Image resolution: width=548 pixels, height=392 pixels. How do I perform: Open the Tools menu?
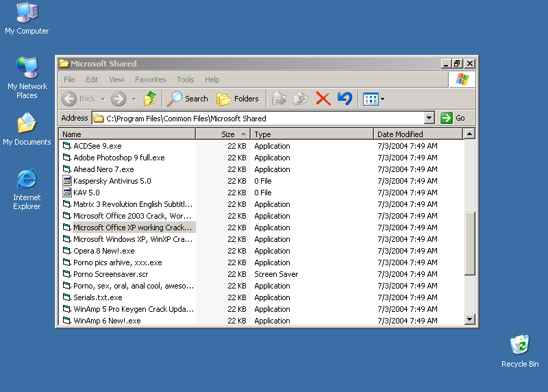(x=185, y=79)
